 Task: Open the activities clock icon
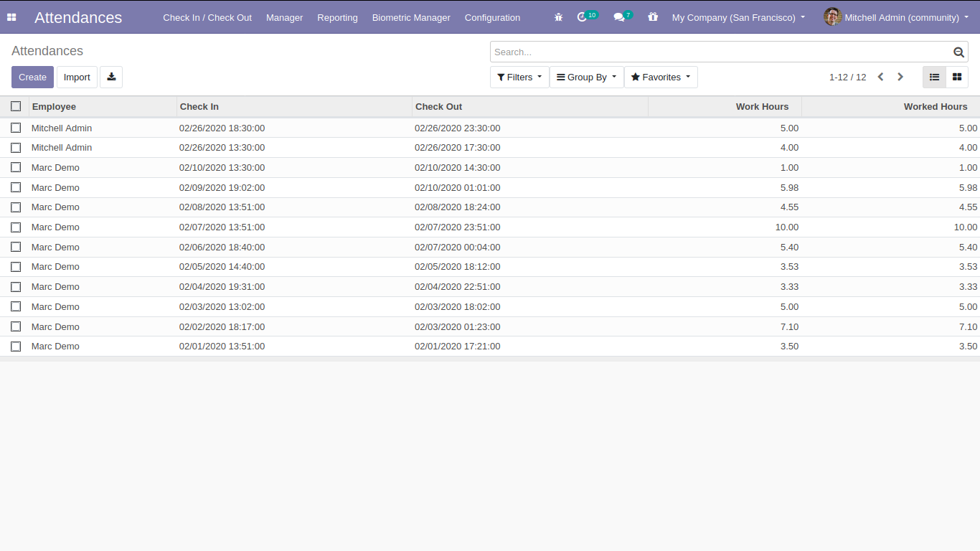(582, 17)
